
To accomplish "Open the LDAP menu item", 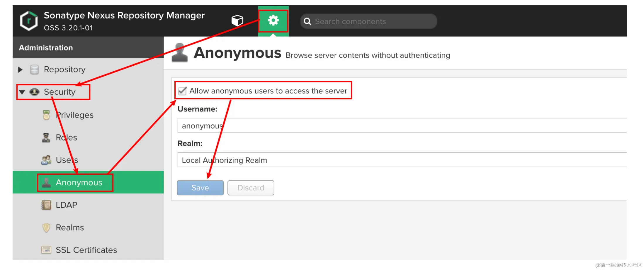I will point(67,205).
